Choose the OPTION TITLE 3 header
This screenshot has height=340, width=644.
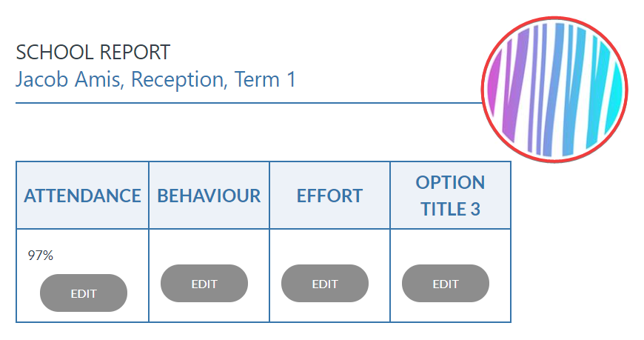click(x=451, y=196)
